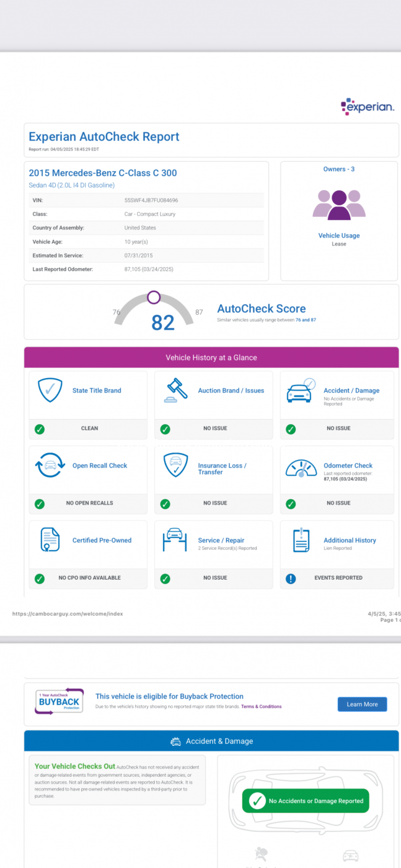Click the Service / Repair car lift icon

coord(175,540)
